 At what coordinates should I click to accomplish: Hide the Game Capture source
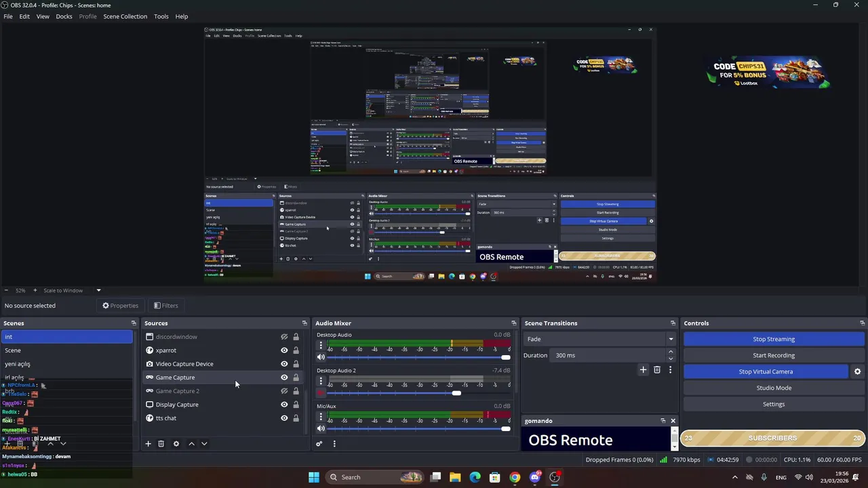(284, 378)
